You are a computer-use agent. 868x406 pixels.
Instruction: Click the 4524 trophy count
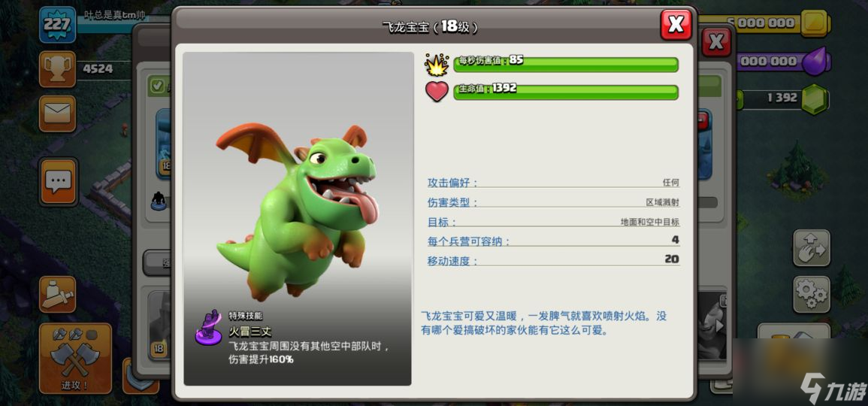point(98,68)
